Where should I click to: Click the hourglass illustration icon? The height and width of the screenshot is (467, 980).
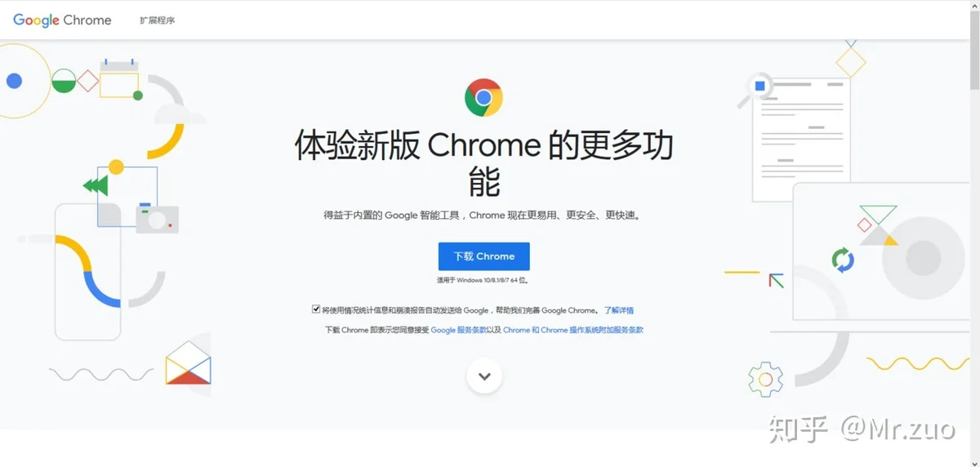tap(877, 225)
